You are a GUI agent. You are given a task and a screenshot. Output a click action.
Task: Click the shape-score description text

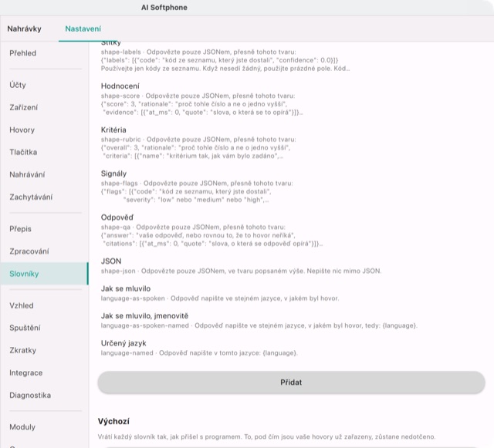202,104
